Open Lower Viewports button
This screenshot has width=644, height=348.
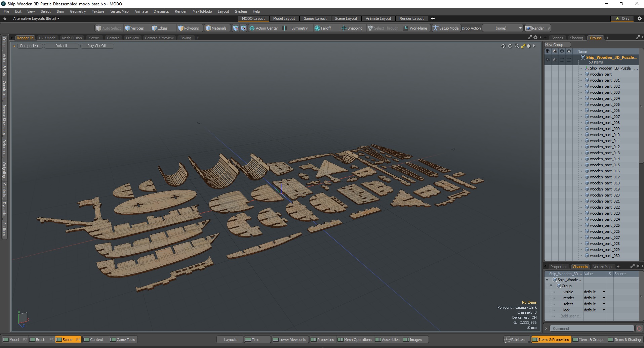(x=289, y=340)
